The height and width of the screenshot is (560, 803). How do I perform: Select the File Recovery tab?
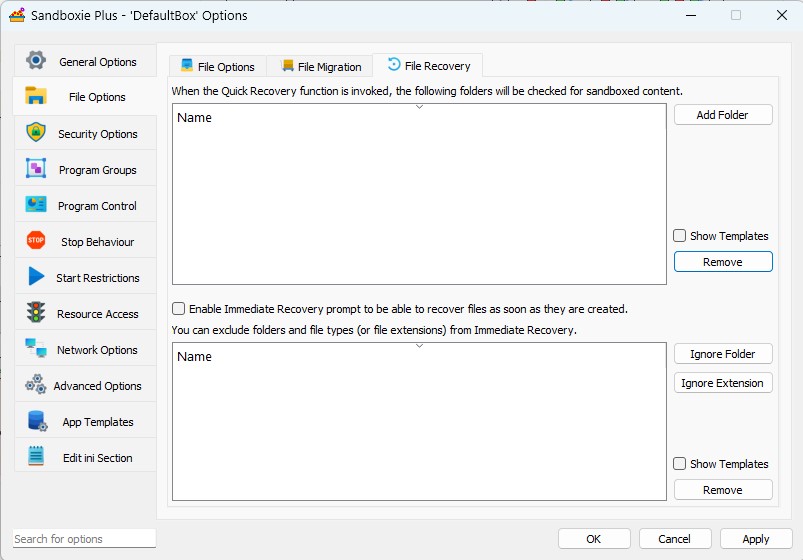point(428,66)
